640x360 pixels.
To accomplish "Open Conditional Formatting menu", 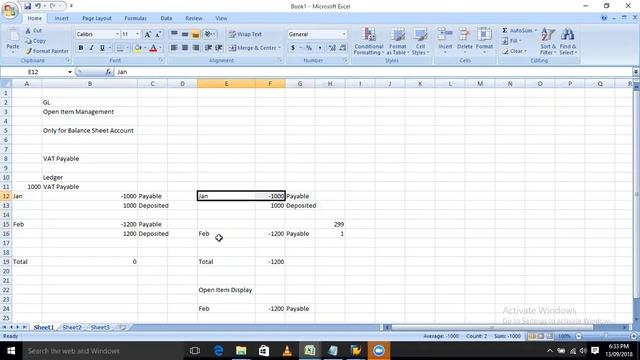I will (x=369, y=41).
